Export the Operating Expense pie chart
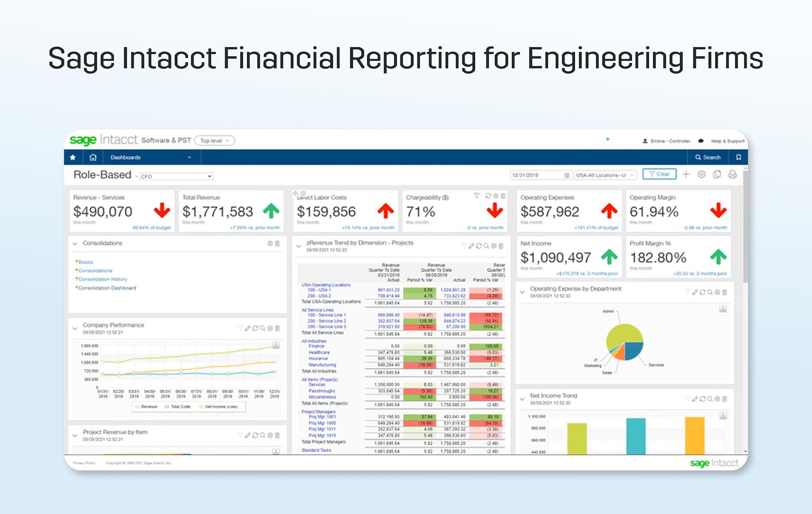812x514 pixels. tap(723, 309)
